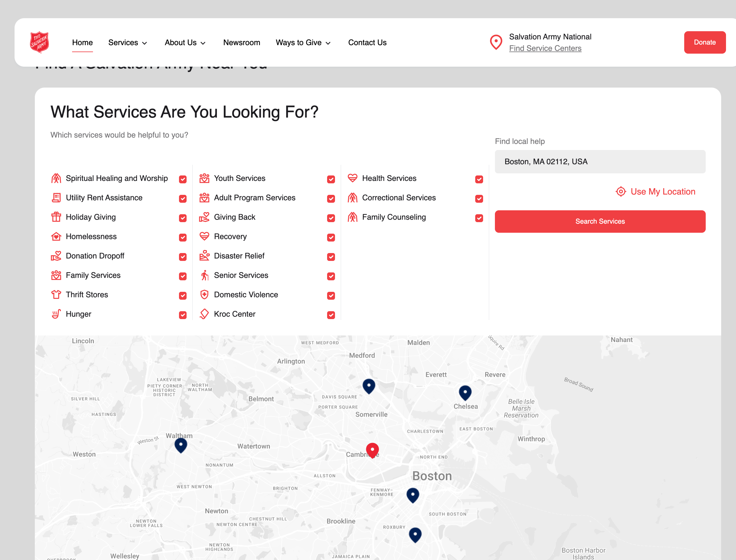Click the Thrift Stores shirt icon
The width and height of the screenshot is (736, 560).
56,295
